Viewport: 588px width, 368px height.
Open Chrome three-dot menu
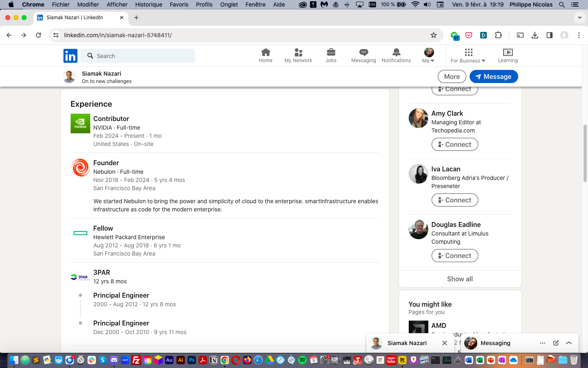coord(579,35)
